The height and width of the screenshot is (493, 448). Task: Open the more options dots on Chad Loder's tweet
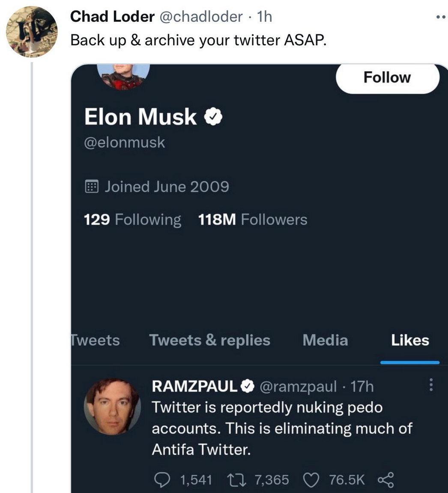coord(442,17)
